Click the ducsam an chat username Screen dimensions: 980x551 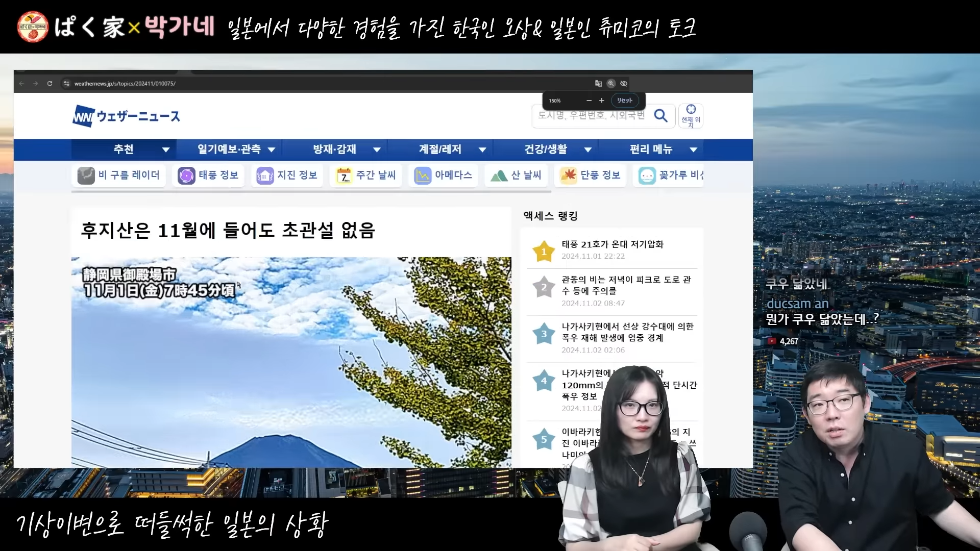(x=798, y=304)
